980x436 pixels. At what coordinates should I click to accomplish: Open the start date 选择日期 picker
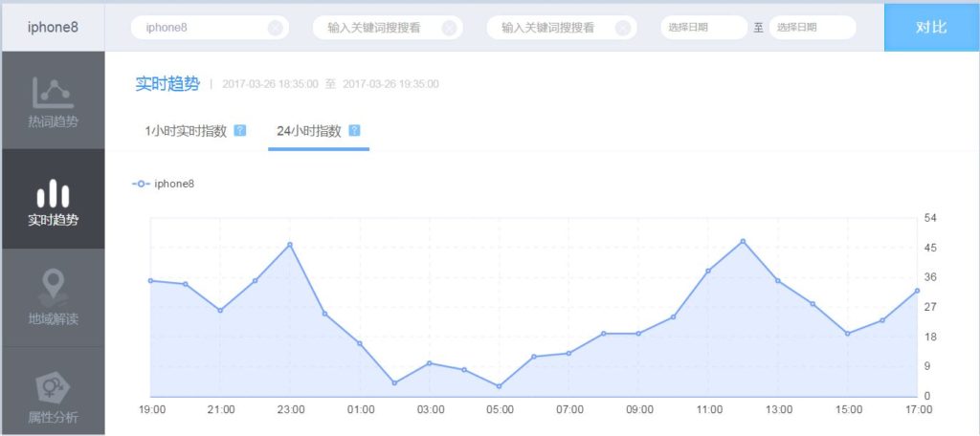703,28
